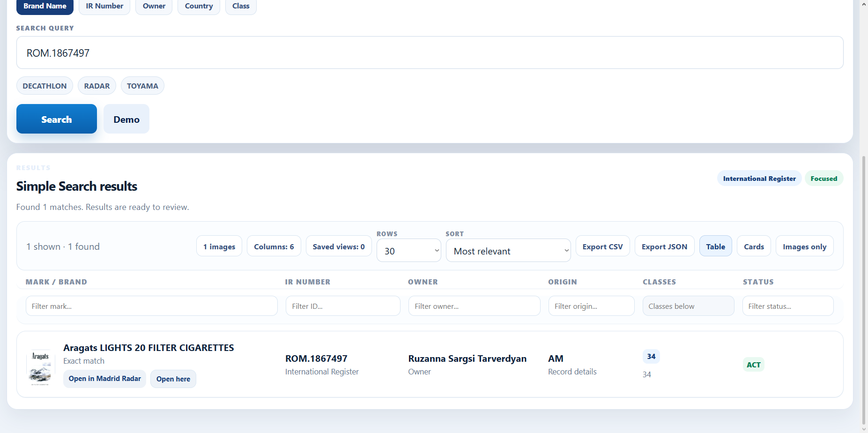Open the Columns: 6 selector

pyautogui.click(x=274, y=246)
